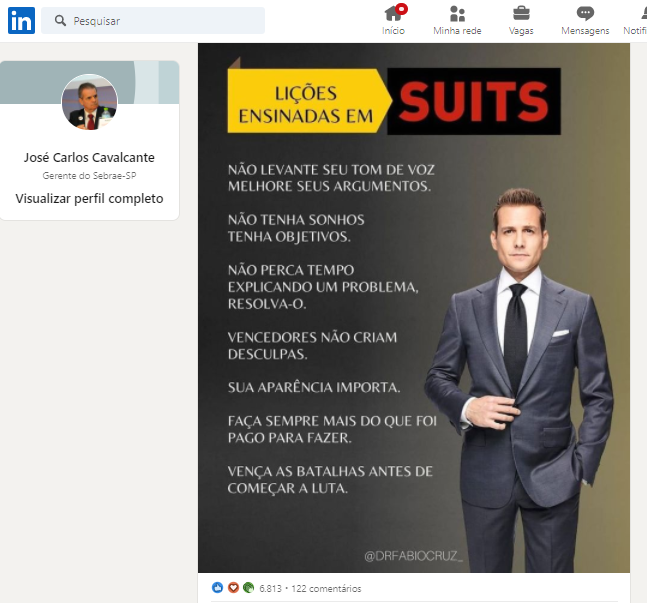
Task: Open José Carlos Cavalcante name link
Action: pyautogui.click(x=89, y=157)
